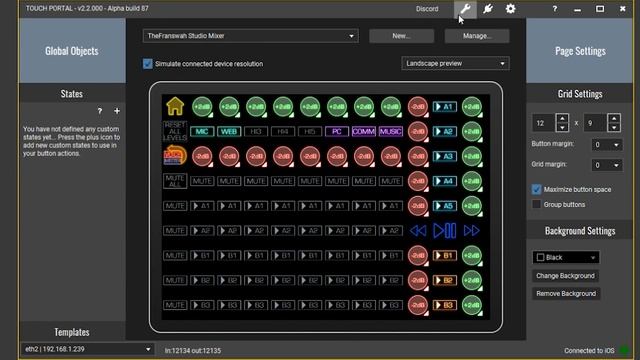This screenshot has height=360, width=640.
Task: Click the grid columns input showing 12
Action: 544,123
